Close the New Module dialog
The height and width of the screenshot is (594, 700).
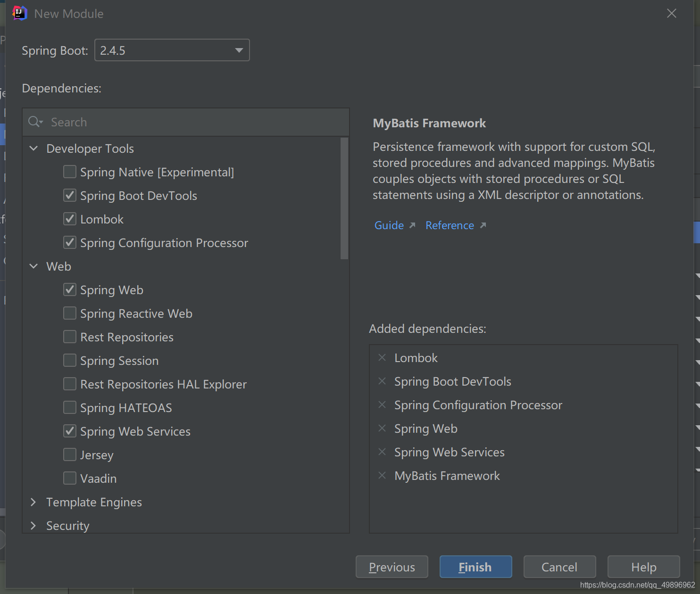click(x=672, y=13)
